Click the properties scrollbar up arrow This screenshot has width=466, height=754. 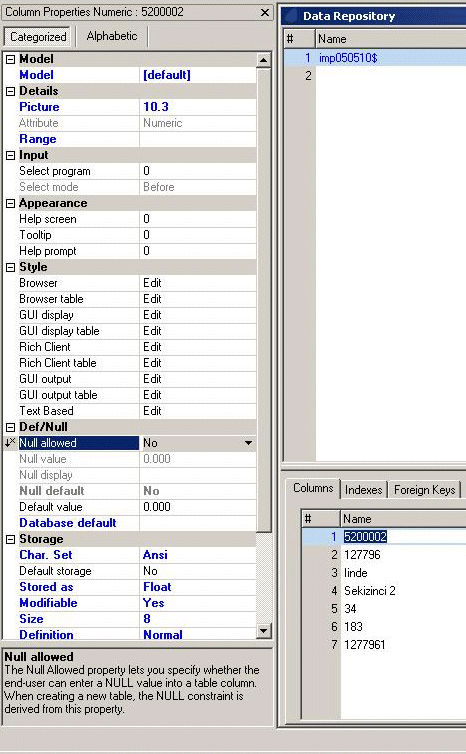pyautogui.click(x=264, y=60)
